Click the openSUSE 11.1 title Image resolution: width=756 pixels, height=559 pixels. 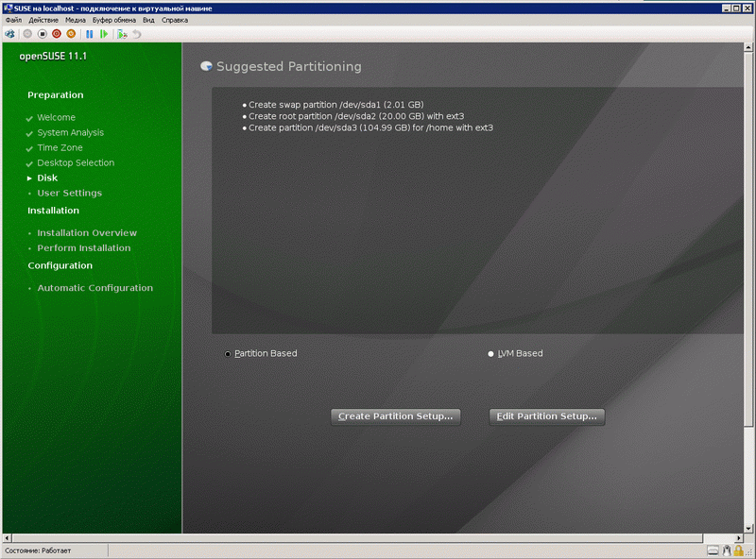(53, 56)
